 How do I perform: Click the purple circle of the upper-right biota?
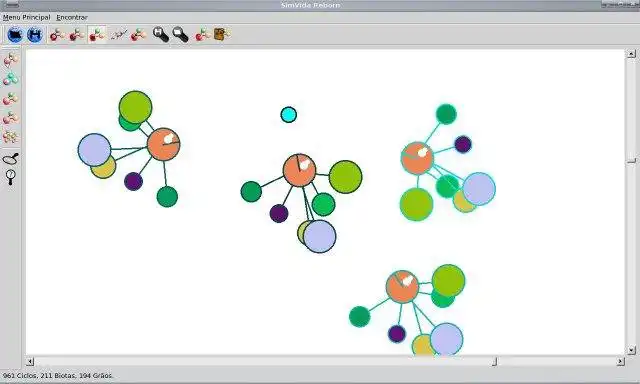click(463, 144)
